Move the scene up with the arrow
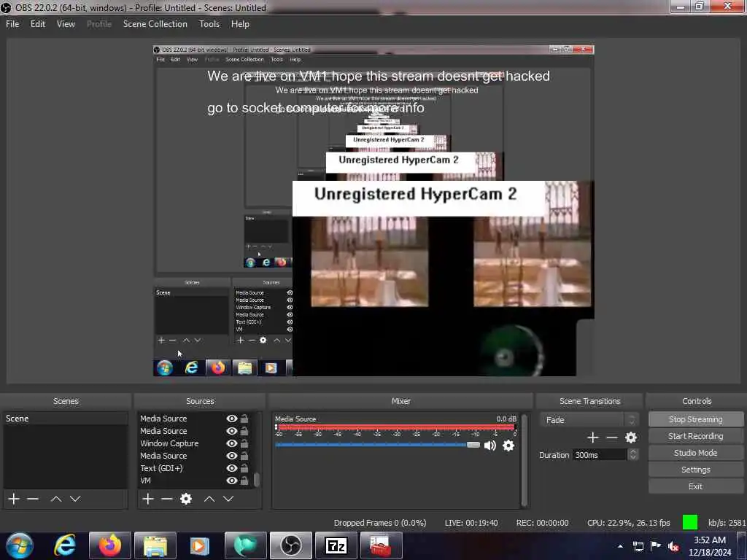The width and height of the screenshot is (747, 560). pos(55,499)
